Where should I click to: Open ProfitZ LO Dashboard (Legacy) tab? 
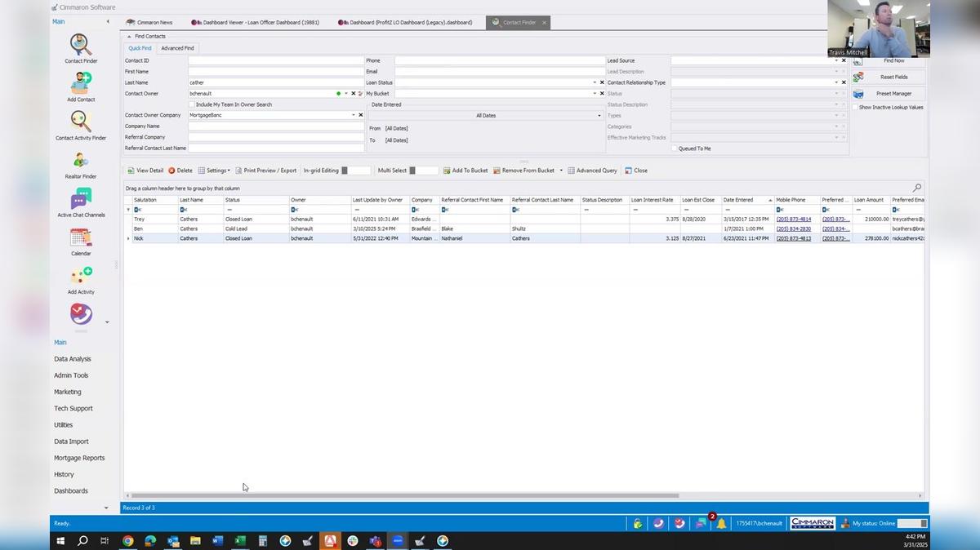tap(405, 22)
